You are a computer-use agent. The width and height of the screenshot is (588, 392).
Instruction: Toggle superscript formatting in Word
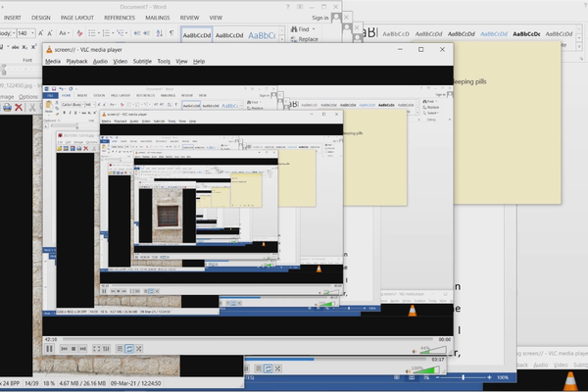click(x=33, y=47)
